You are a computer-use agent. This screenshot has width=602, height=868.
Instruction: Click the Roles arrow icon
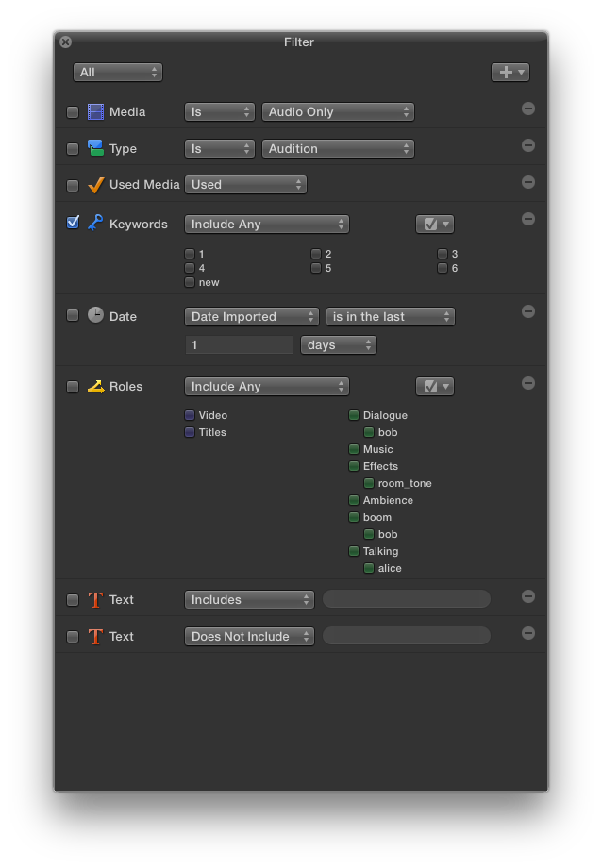coord(95,386)
